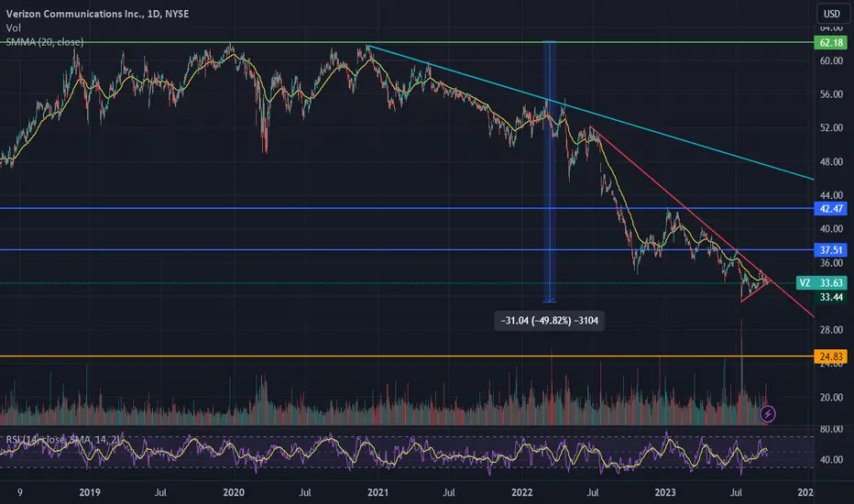This screenshot has width=854, height=504.
Task: Select the blue vertical price range measurement
Action: (x=549, y=171)
